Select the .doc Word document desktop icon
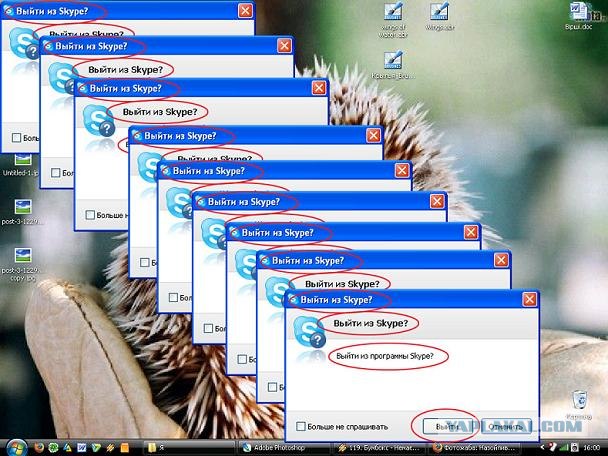This screenshot has width=608, height=456. (x=579, y=16)
